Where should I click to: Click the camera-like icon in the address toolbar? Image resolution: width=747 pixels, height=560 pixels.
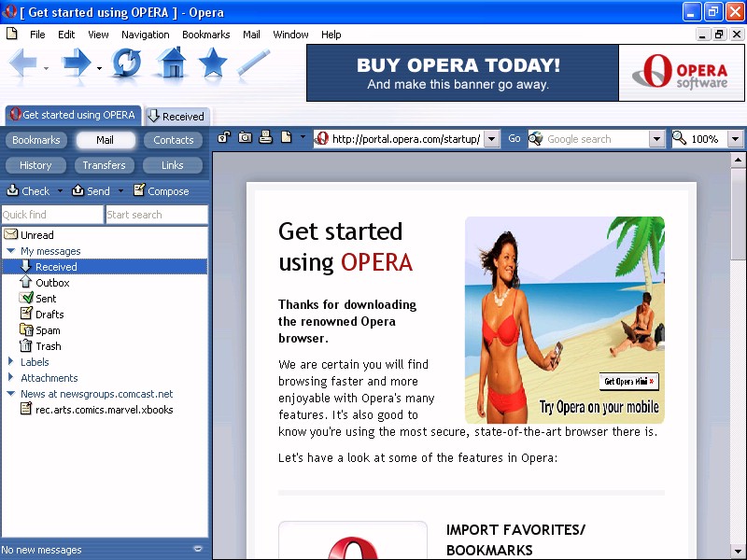[245, 138]
